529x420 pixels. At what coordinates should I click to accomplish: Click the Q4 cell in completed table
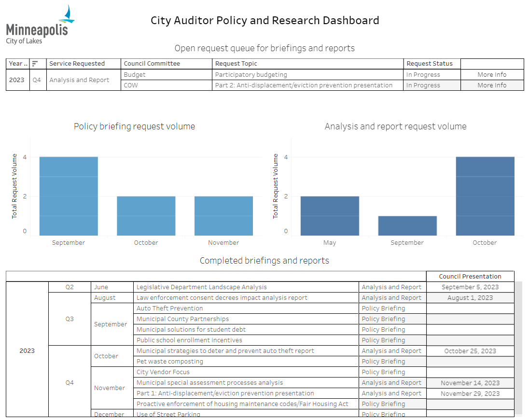pos(70,382)
